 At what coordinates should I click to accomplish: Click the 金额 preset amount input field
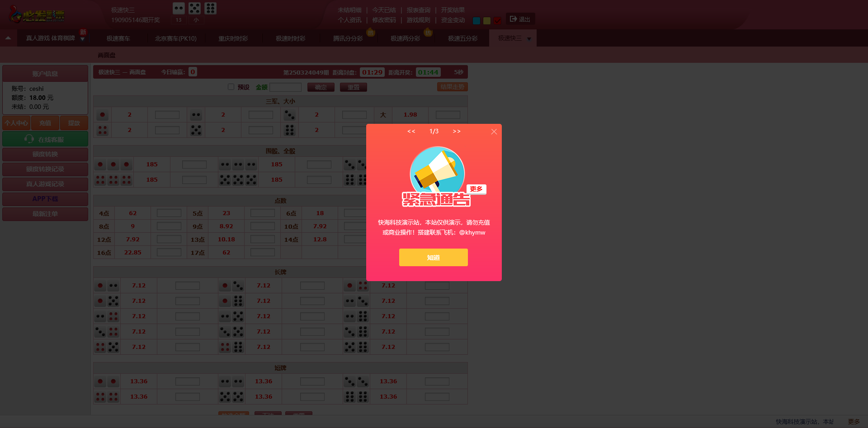(285, 87)
